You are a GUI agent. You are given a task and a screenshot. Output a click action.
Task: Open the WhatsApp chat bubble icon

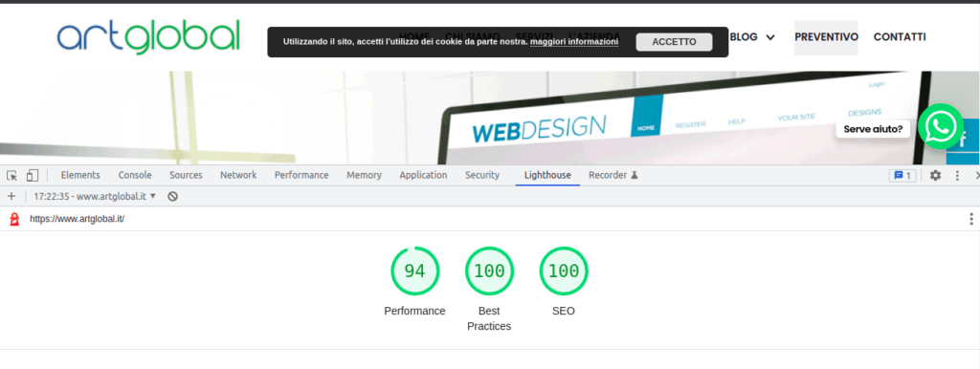(941, 126)
